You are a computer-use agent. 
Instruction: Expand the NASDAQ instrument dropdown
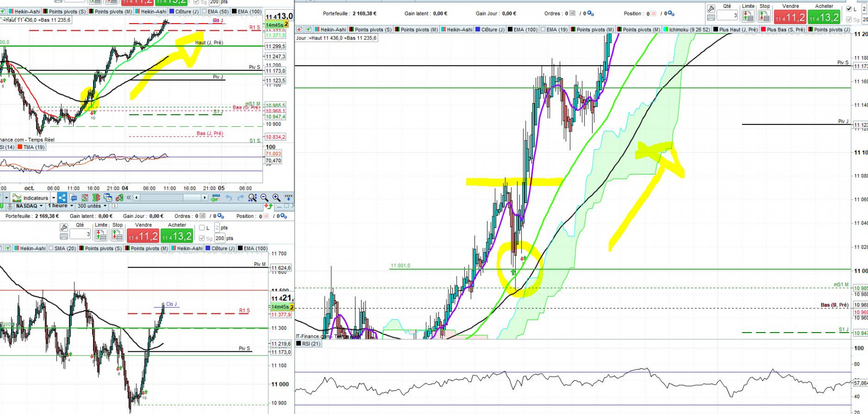click(30, 206)
